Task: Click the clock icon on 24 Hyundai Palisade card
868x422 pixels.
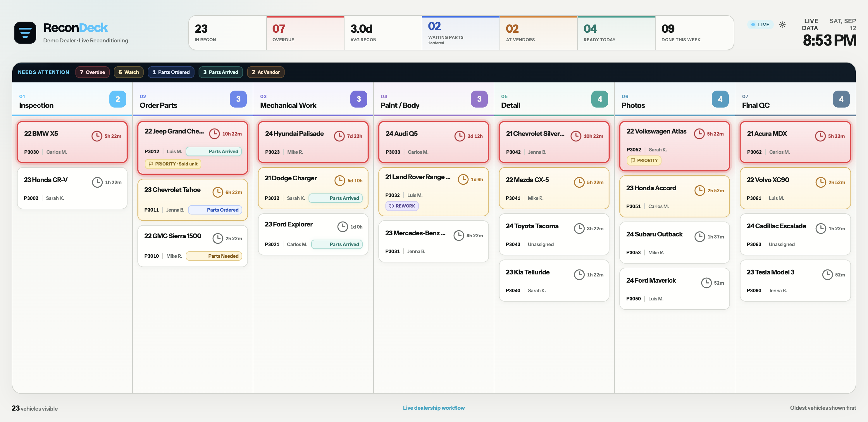Action: [339, 136]
